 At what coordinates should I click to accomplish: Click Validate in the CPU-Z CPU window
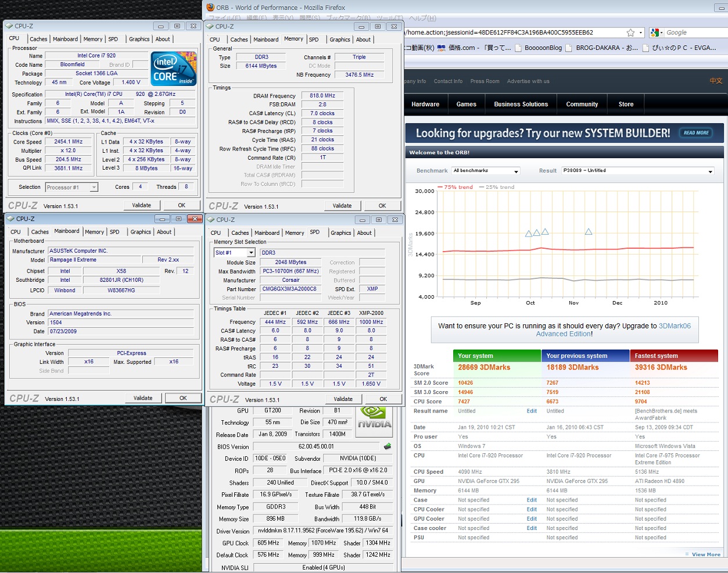click(142, 205)
